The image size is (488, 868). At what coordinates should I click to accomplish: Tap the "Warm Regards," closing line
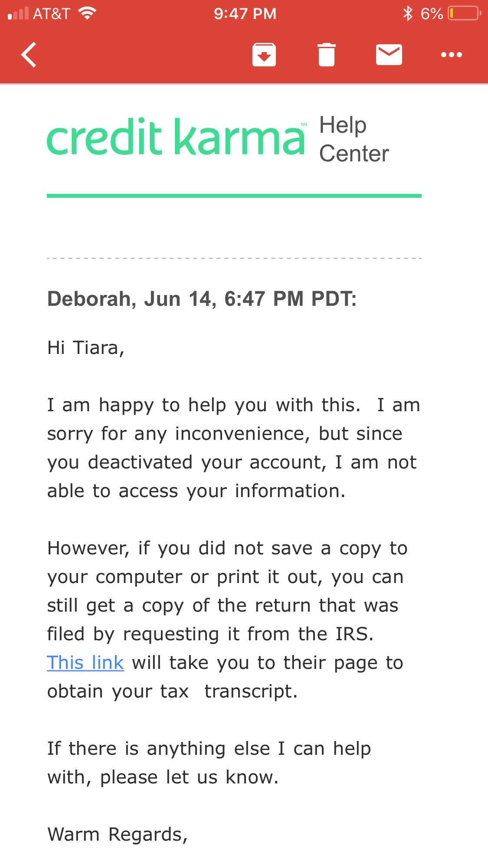click(118, 835)
